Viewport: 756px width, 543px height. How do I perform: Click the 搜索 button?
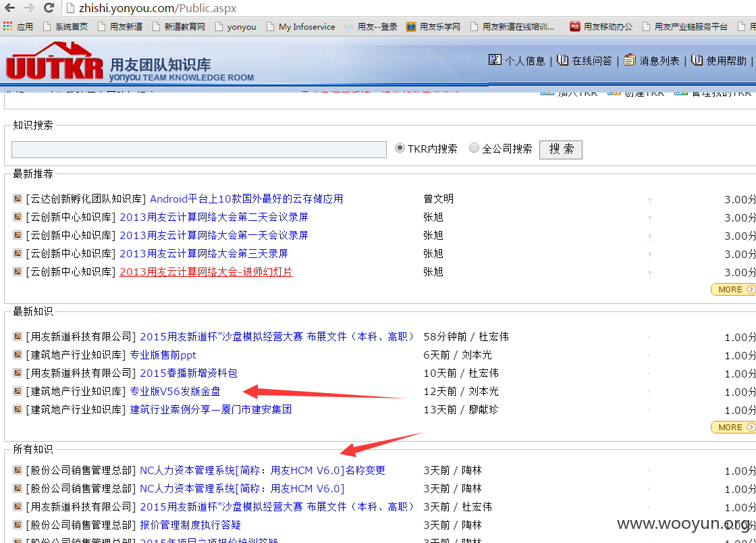click(x=561, y=149)
